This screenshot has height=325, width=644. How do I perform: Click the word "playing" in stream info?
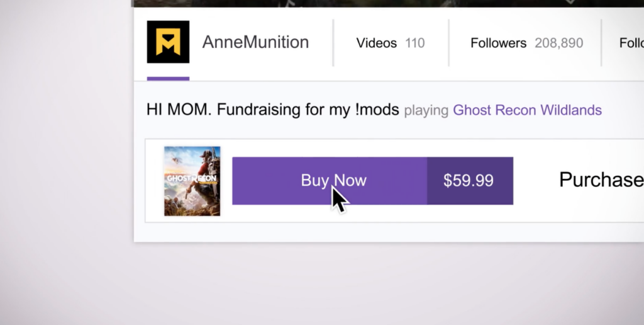[426, 111]
